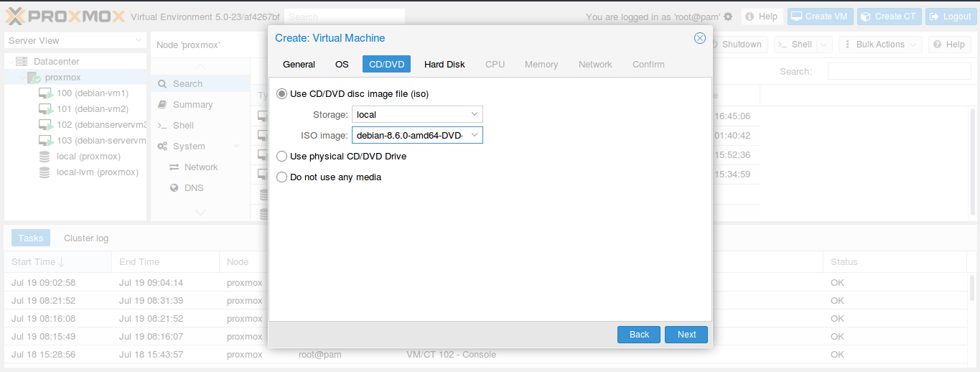
Task: Click 'VM/CT 102 - Console' task description
Action: (x=451, y=355)
